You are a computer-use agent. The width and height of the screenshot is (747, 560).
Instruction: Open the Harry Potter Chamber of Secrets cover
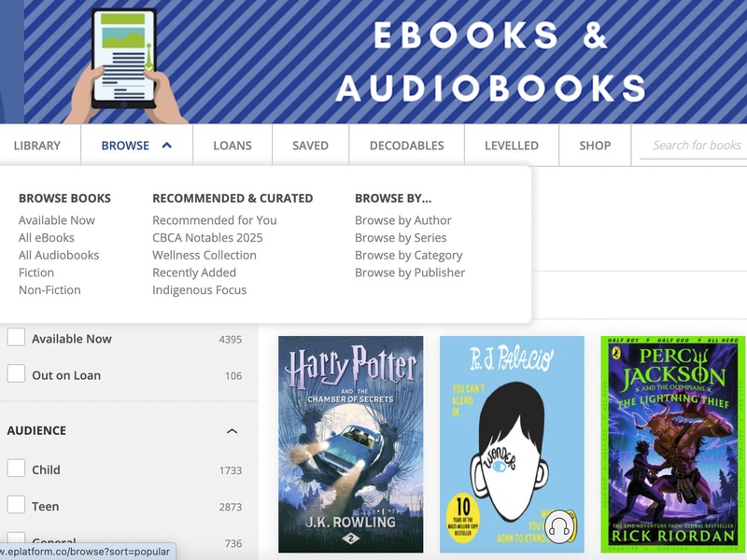[351, 444]
